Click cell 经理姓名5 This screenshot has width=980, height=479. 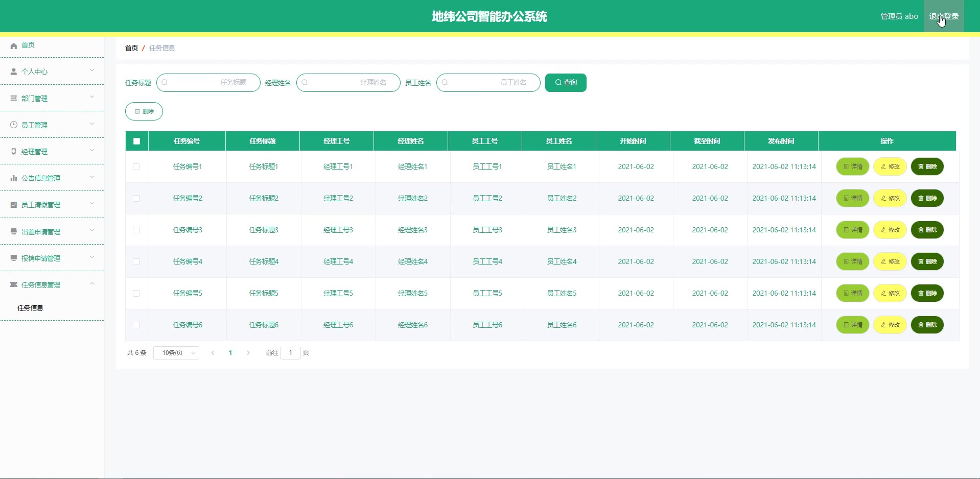[x=412, y=293]
